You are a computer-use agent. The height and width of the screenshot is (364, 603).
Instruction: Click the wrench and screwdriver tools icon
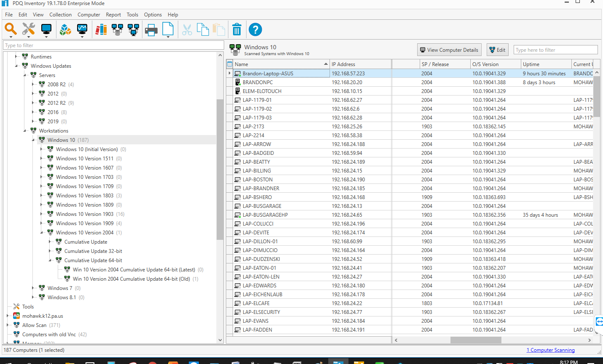coord(28,29)
